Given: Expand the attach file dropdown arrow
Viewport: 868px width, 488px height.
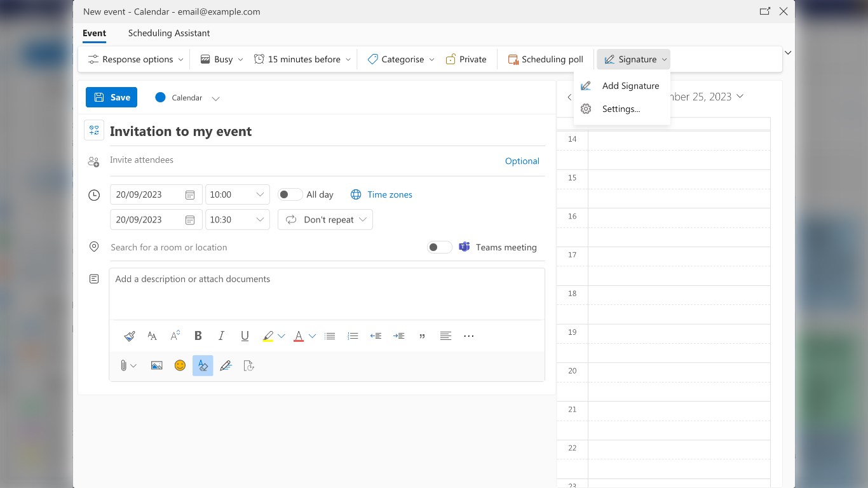Looking at the screenshot, I should [x=133, y=366].
